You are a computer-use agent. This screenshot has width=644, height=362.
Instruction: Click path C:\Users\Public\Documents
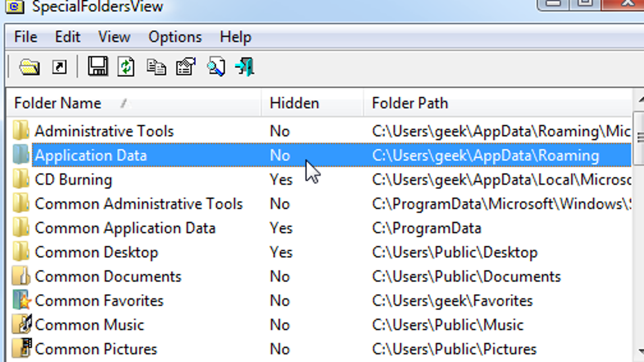(466, 277)
